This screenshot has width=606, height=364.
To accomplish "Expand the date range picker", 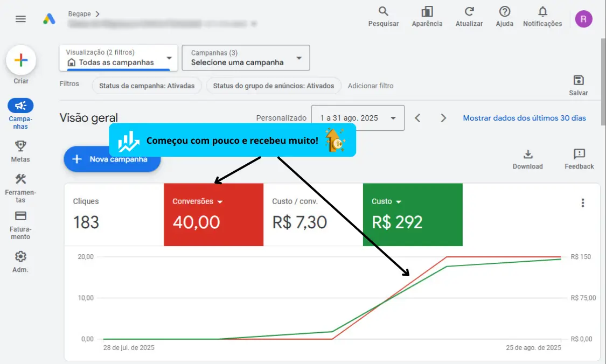I will point(358,118).
